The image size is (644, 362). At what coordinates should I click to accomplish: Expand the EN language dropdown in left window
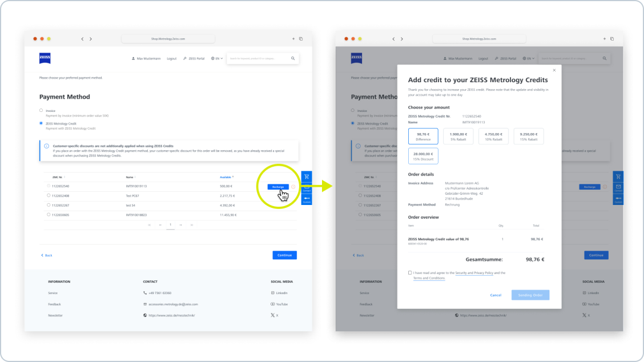[x=216, y=58]
